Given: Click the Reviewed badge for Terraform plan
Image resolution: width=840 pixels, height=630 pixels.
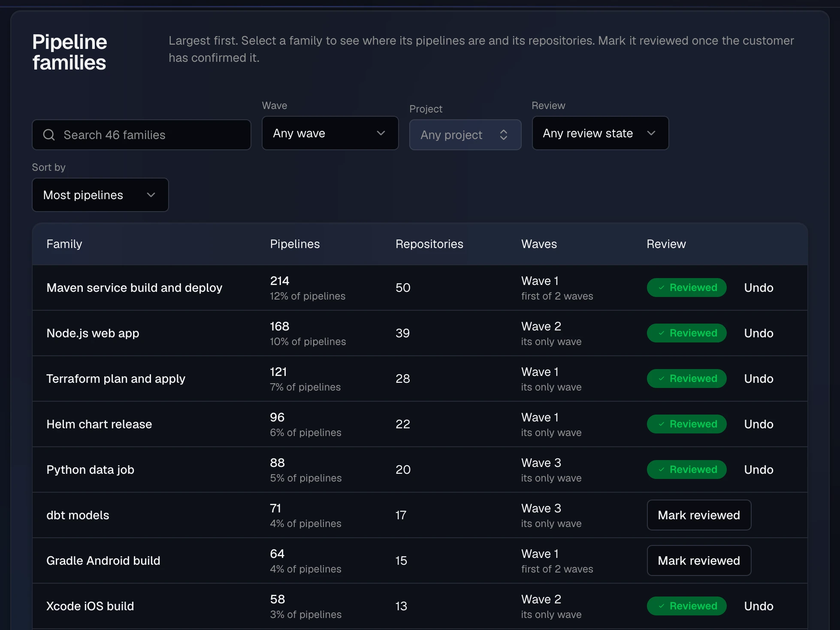Looking at the screenshot, I should coord(686,379).
